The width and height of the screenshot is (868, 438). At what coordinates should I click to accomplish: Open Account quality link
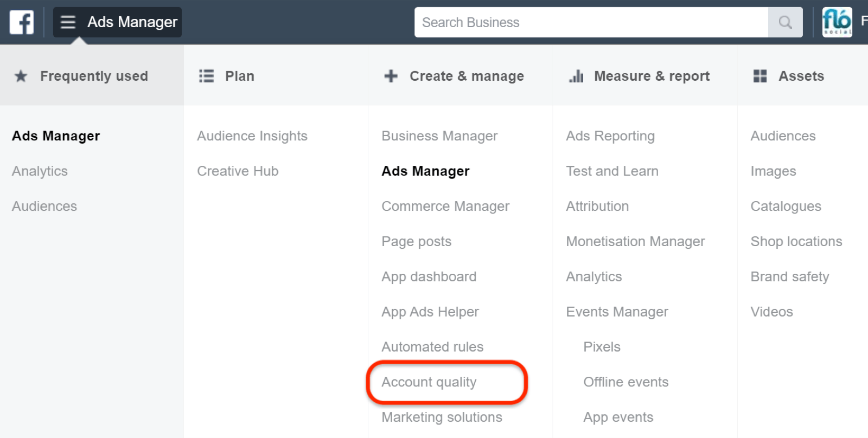429,382
